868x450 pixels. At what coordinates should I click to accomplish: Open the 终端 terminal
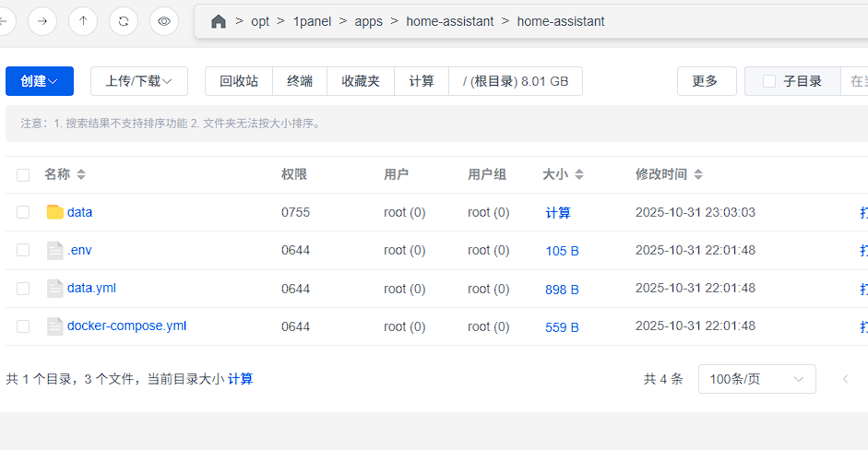pyautogui.click(x=300, y=81)
